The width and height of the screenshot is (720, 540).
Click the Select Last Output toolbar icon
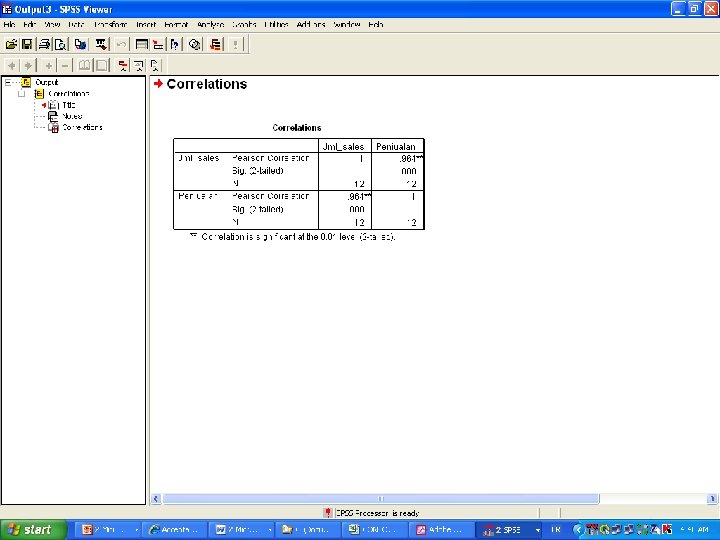pos(215,44)
